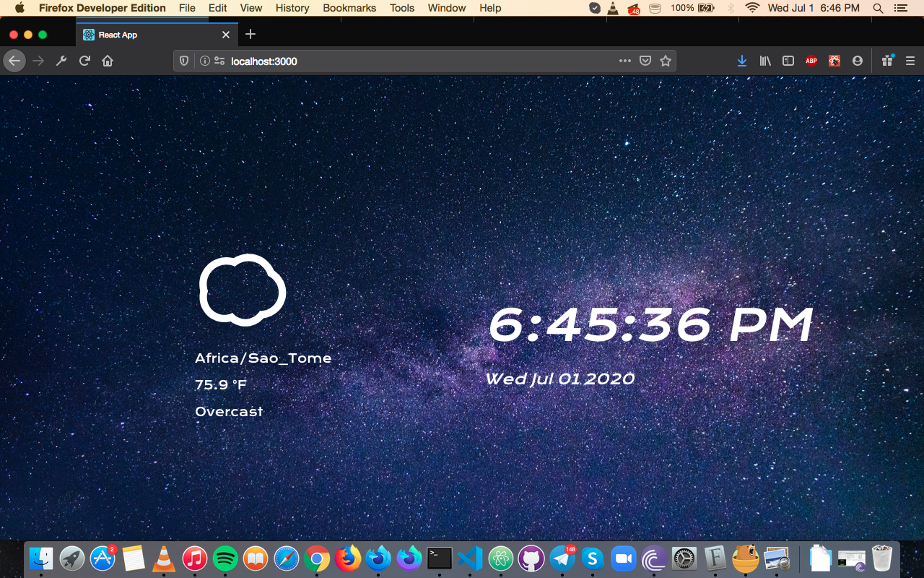Viewport: 924px width, 578px height.
Task: Reload the localhost:3000 page
Action: tap(84, 61)
